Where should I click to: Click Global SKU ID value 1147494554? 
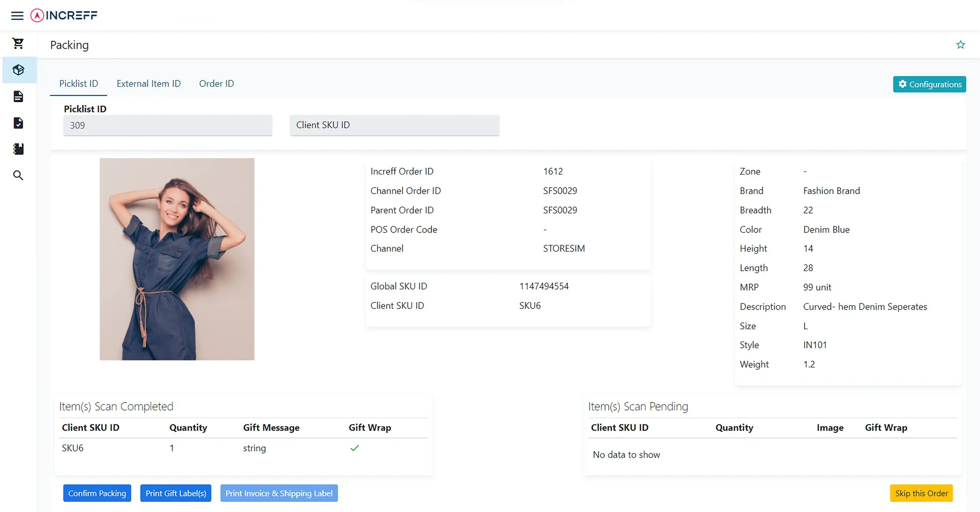pos(544,286)
